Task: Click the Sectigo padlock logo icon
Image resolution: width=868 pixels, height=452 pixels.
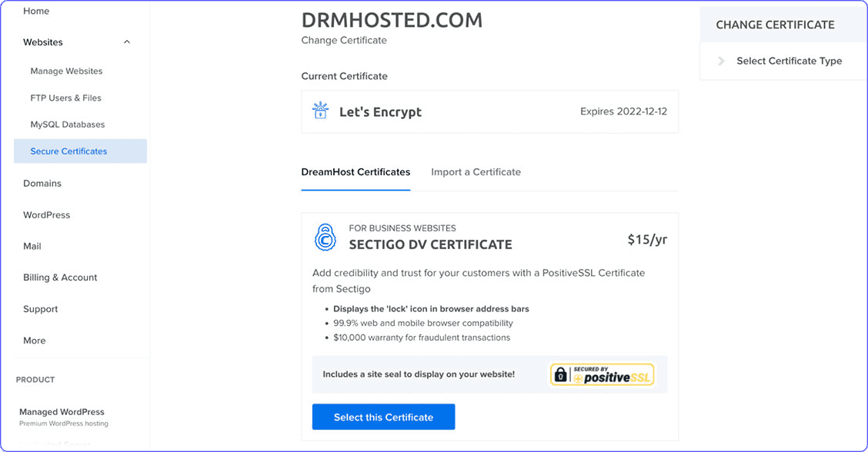Action: (x=325, y=238)
